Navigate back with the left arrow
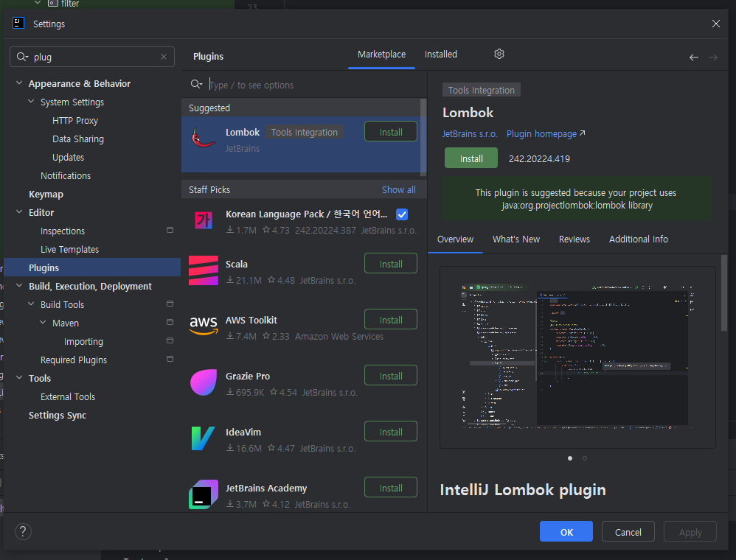736x560 pixels. pyautogui.click(x=694, y=57)
